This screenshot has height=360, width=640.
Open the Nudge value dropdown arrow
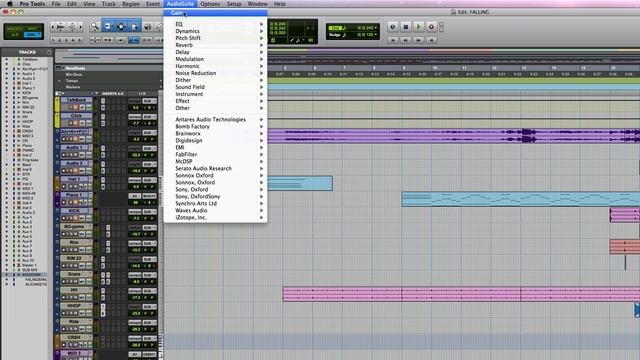click(x=376, y=35)
